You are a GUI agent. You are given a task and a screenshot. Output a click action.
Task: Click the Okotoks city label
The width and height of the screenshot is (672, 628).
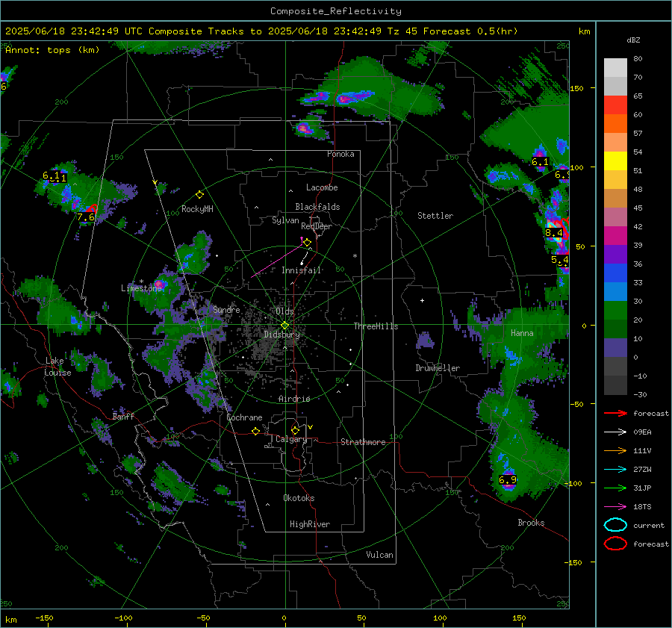click(x=299, y=498)
